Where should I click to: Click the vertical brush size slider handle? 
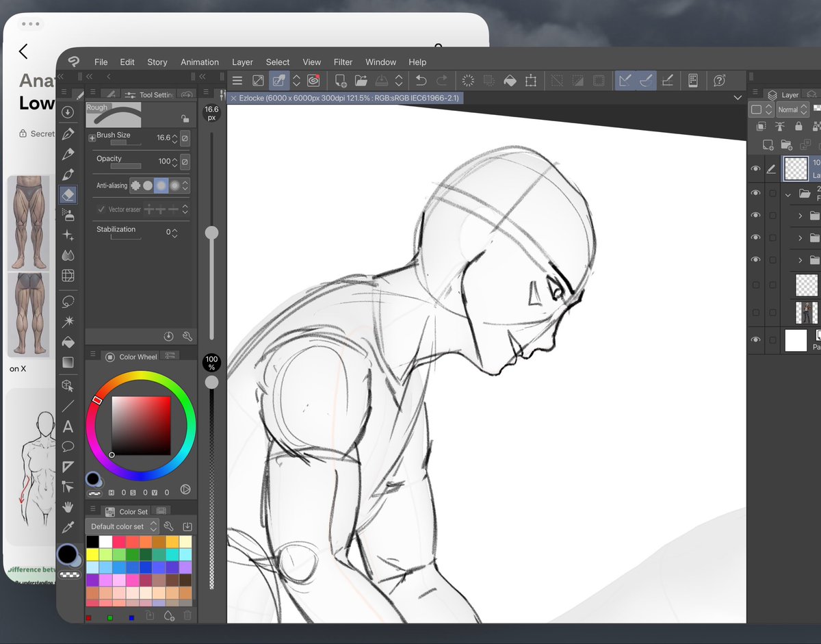212,233
